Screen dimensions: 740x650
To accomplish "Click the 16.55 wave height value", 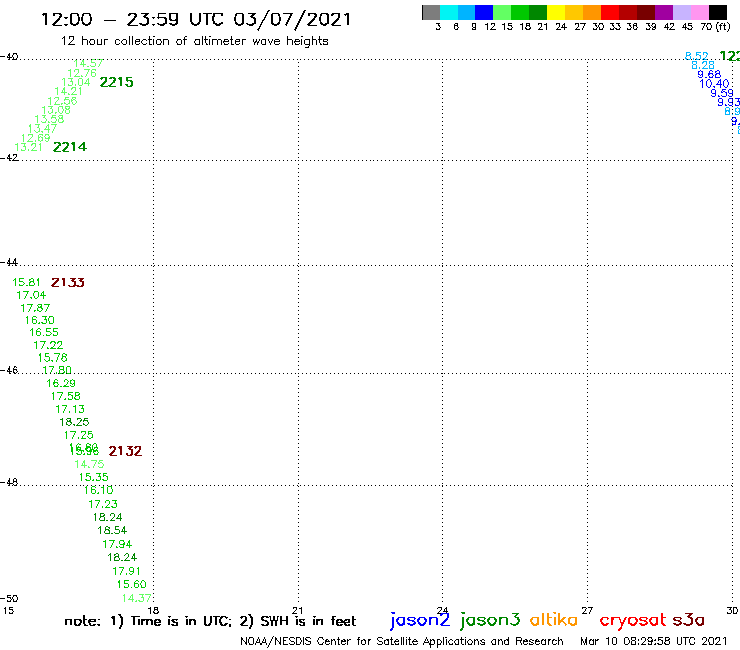I will pos(44,332).
